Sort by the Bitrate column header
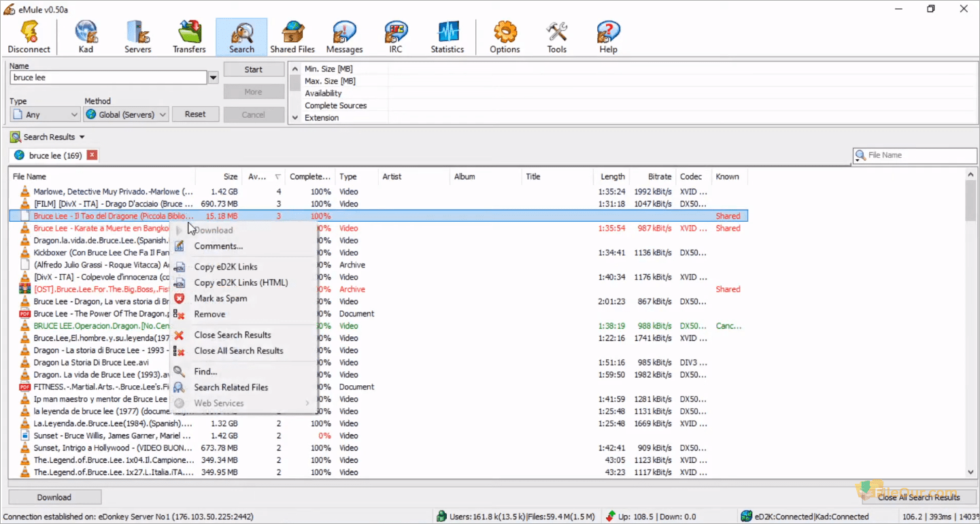980x524 pixels. pos(653,176)
